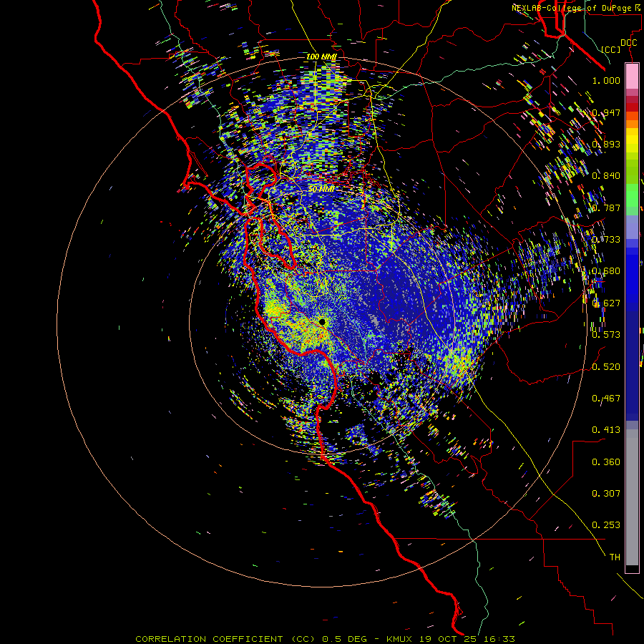Click the 19 OCT 25 date in the caption
Viewport: 644px width, 644px height.
[x=449, y=639]
